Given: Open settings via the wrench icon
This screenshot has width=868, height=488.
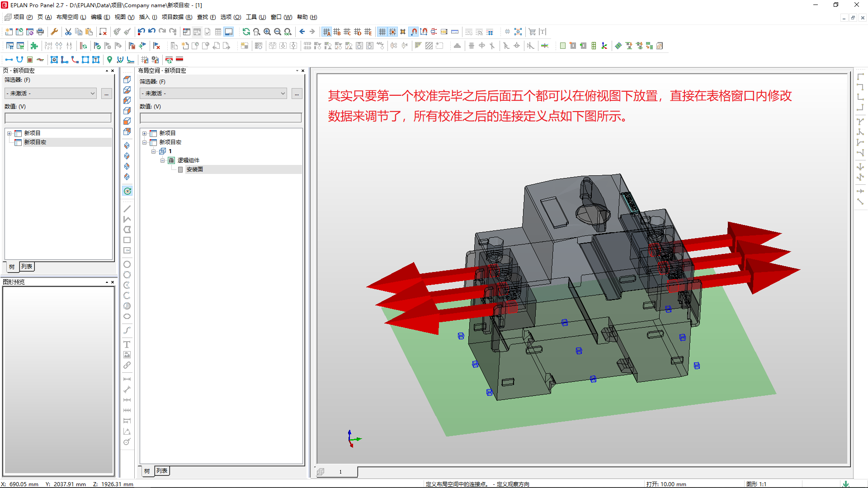Looking at the screenshot, I should (x=54, y=32).
